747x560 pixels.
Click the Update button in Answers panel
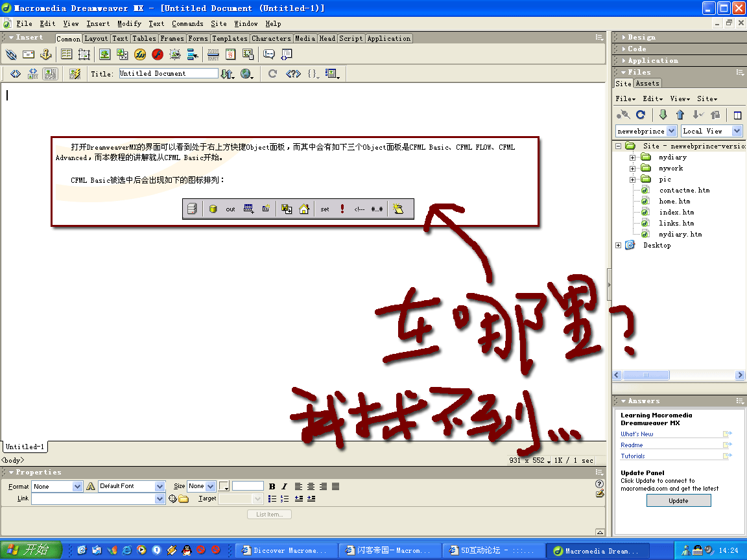[678, 500]
